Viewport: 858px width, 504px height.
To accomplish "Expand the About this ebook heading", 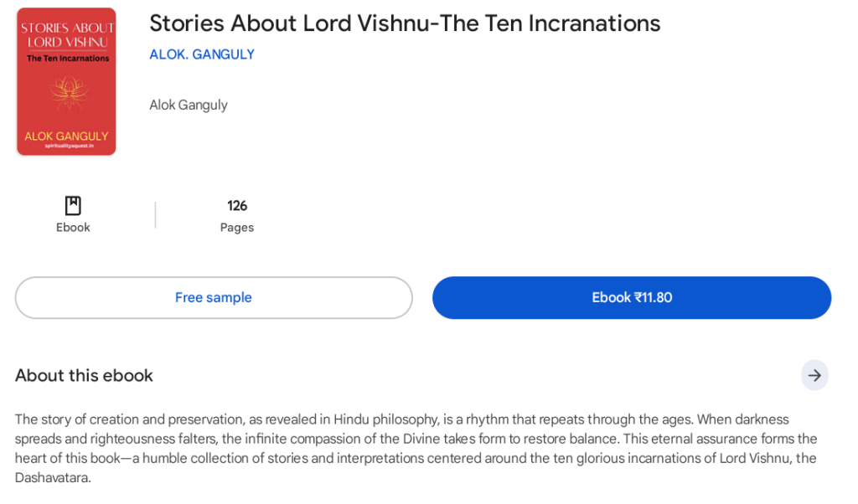I will pos(84,375).
